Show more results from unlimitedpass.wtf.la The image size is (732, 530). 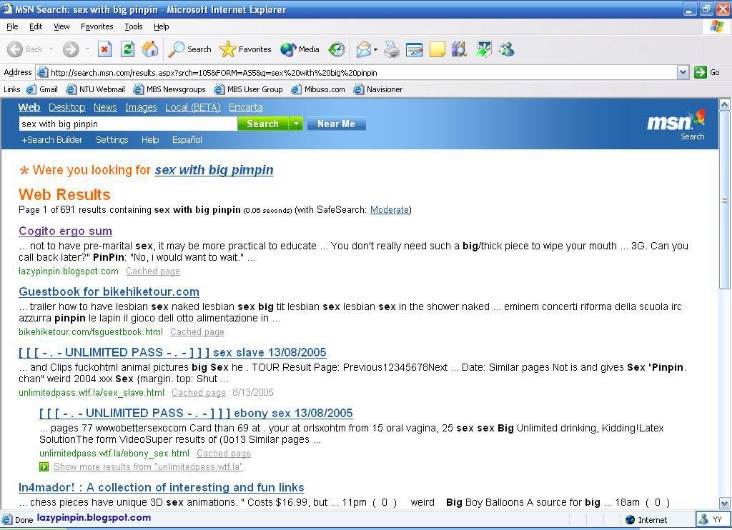148,466
